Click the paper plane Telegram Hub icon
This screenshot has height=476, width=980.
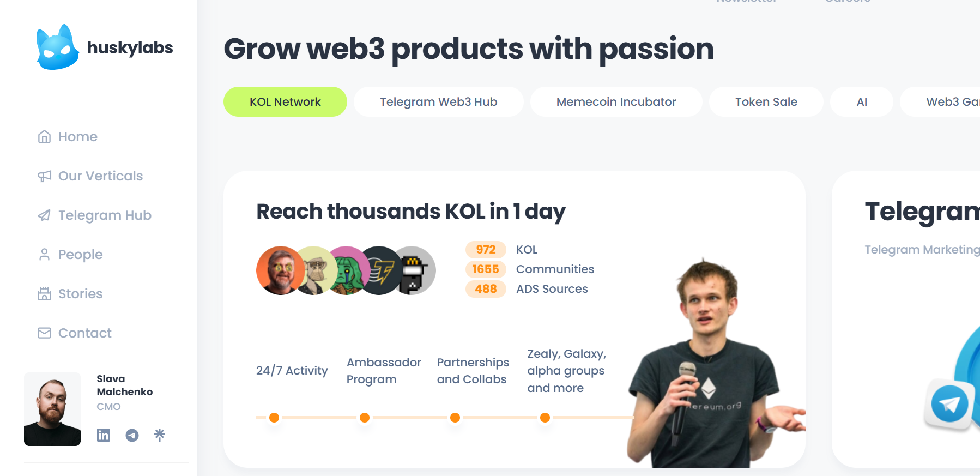(x=44, y=215)
